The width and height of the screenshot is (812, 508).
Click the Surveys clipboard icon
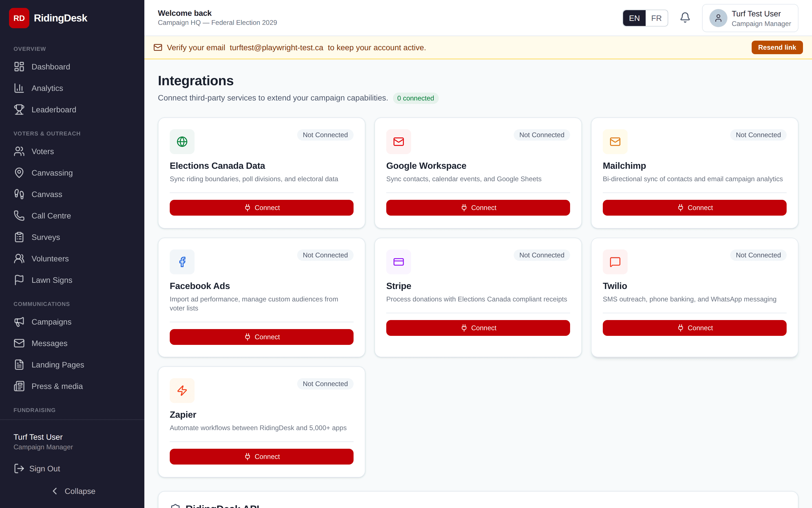point(19,237)
